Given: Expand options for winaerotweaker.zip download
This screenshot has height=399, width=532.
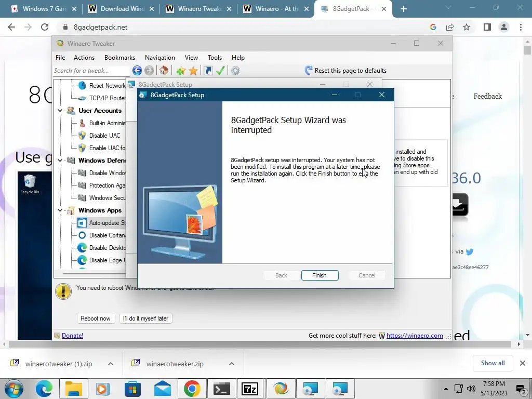Looking at the screenshot, I should [231, 364].
